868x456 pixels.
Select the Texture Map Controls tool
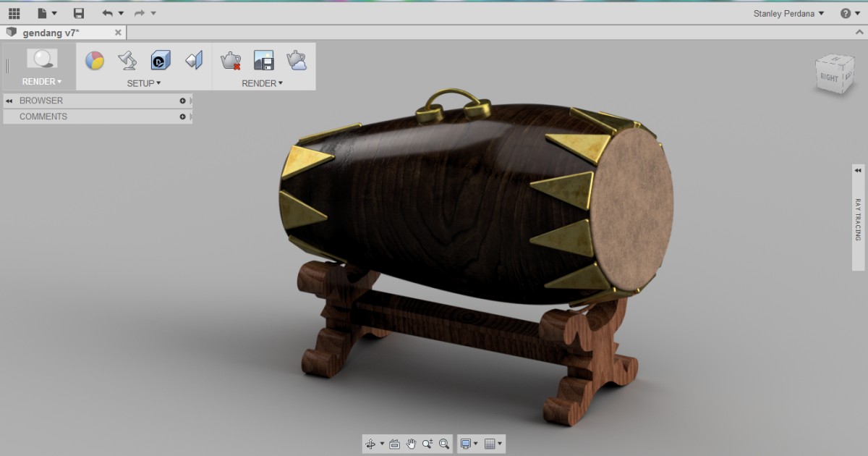(193, 61)
